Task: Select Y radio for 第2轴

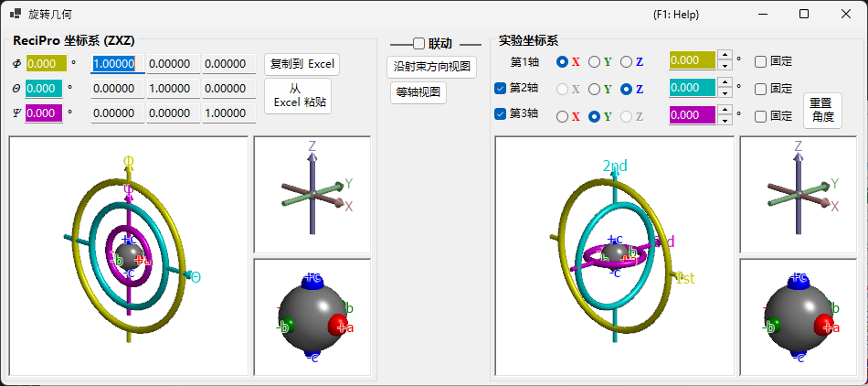Action: click(594, 89)
